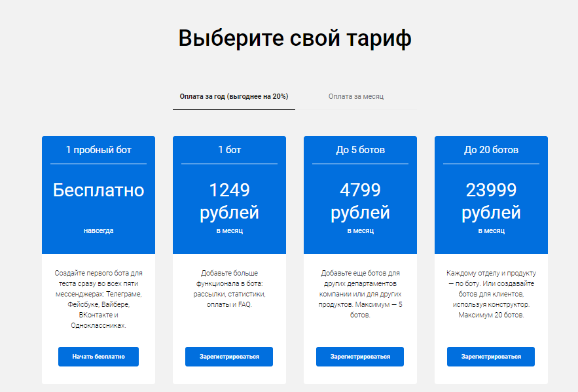Screen dimensions: 578x392
Task: Click the 'навсегда' label
Action: click(98, 230)
